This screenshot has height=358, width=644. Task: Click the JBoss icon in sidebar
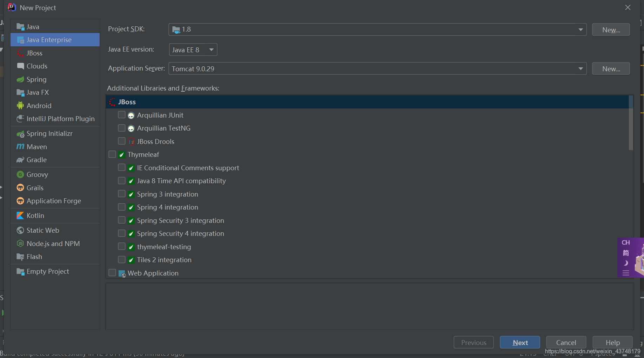(20, 53)
